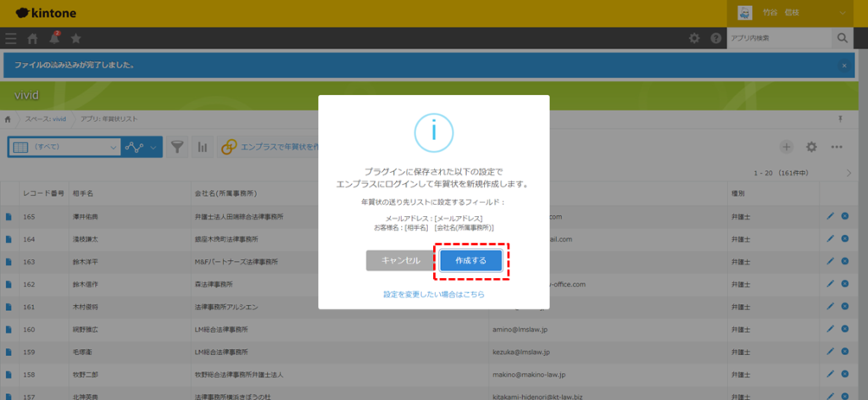Open the 設定を変更したい場合はこちら link
The width and height of the screenshot is (868, 400).
pyautogui.click(x=433, y=294)
